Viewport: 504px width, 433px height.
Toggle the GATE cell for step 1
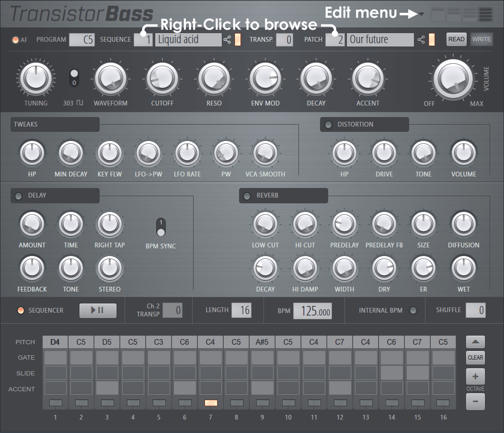click(55, 358)
